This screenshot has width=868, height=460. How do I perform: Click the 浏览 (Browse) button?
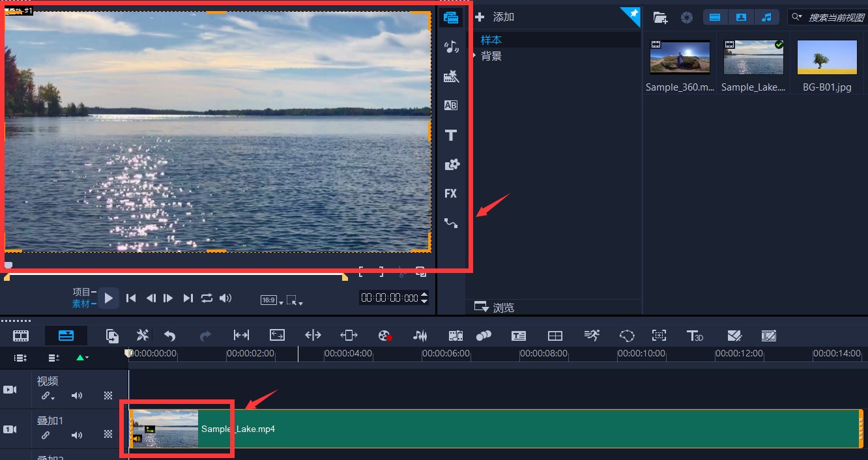coord(494,308)
